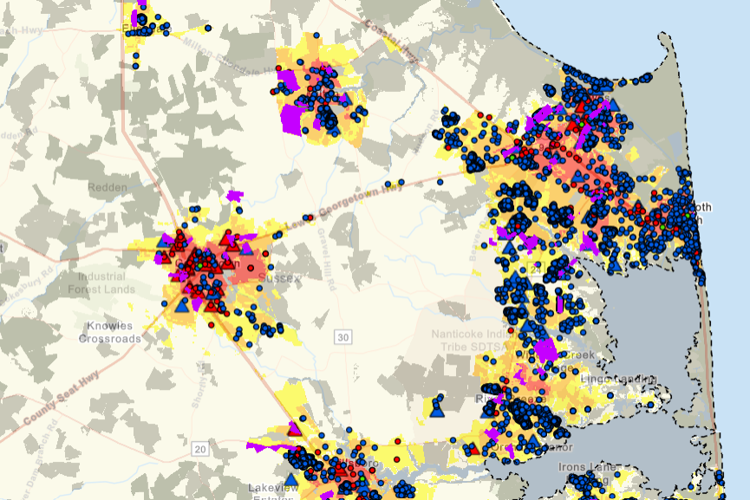Click red dot on Lewes Georgetown Hwy label
This screenshot has height=500, width=750.
pos(310,218)
